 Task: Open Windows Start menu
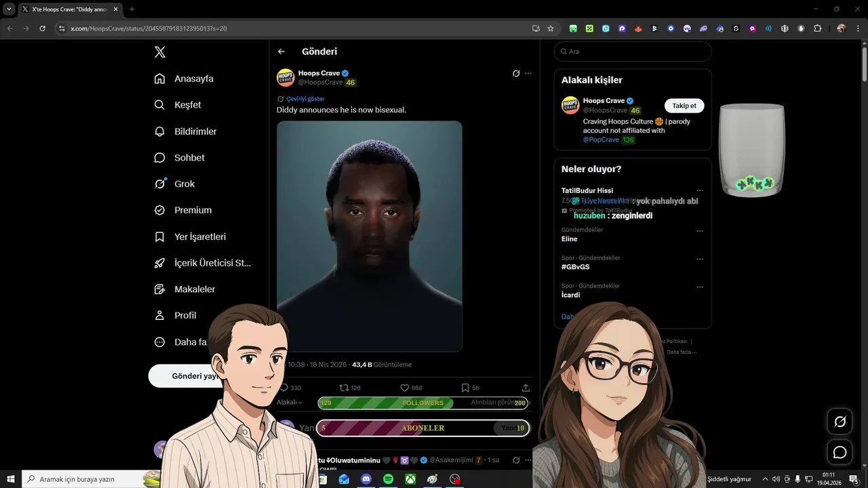(x=11, y=479)
